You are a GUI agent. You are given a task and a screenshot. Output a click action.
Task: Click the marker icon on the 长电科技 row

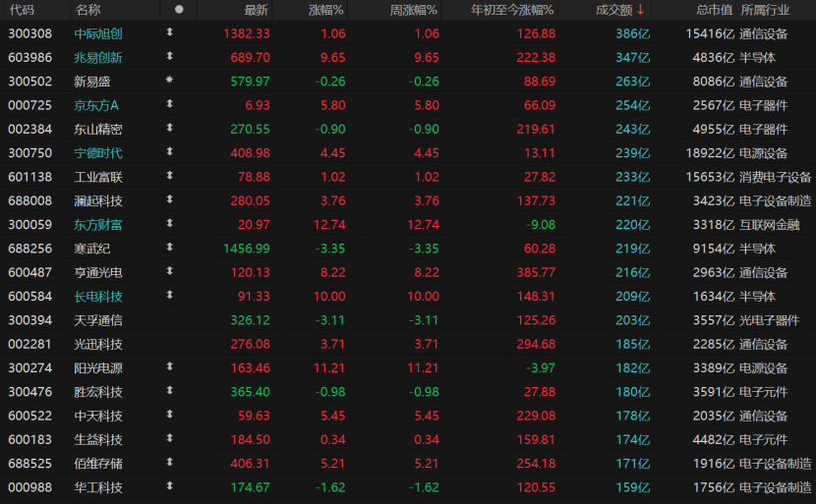pyautogui.click(x=169, y=295)
